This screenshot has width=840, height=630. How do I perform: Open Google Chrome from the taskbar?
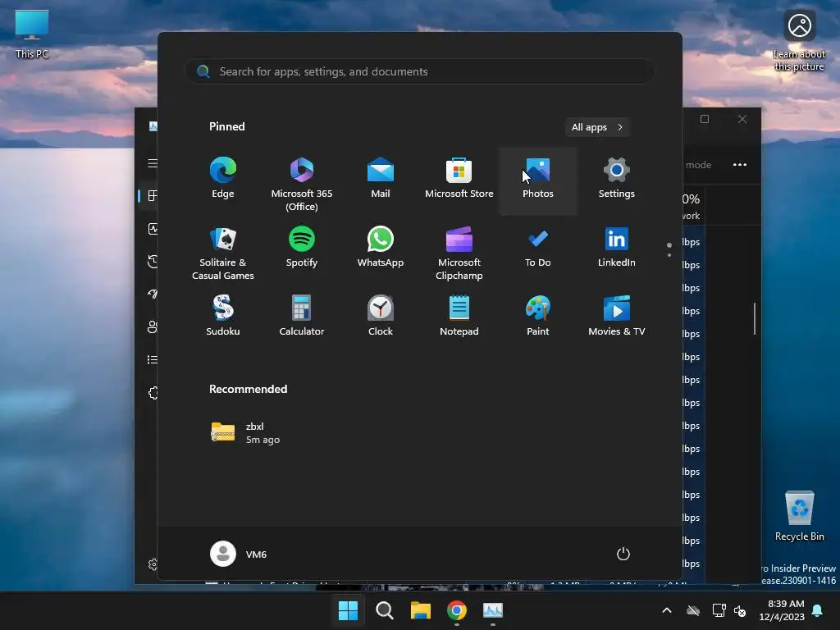pos(456,610)
